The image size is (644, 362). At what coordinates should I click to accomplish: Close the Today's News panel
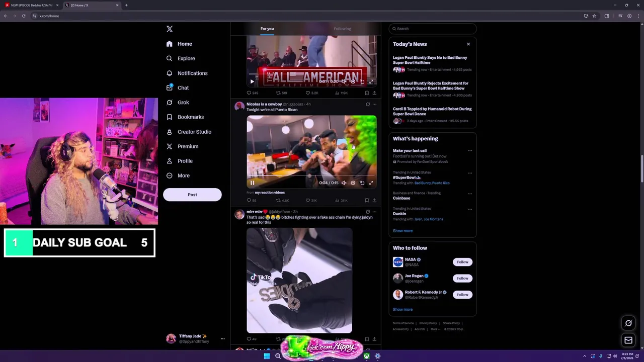pyautogui.click(x=468, y=44)
